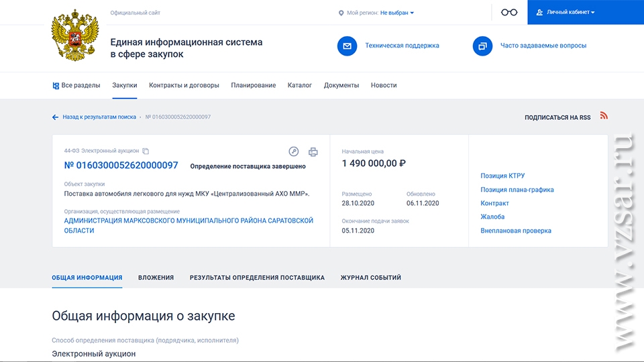Click the electronic signature key icon

(293, 152)
